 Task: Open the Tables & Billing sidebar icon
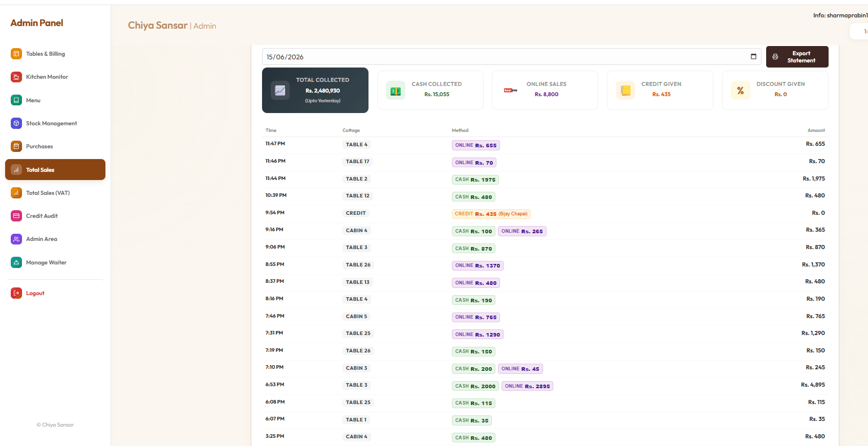(x=16, y=54)
